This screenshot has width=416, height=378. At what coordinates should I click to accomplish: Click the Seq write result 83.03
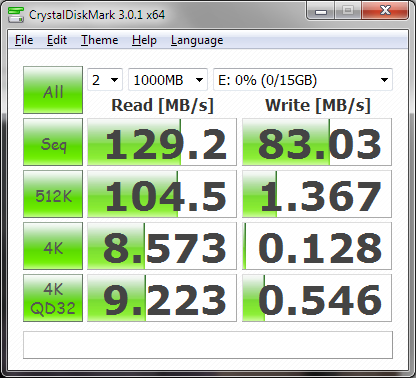coord(317,142)
